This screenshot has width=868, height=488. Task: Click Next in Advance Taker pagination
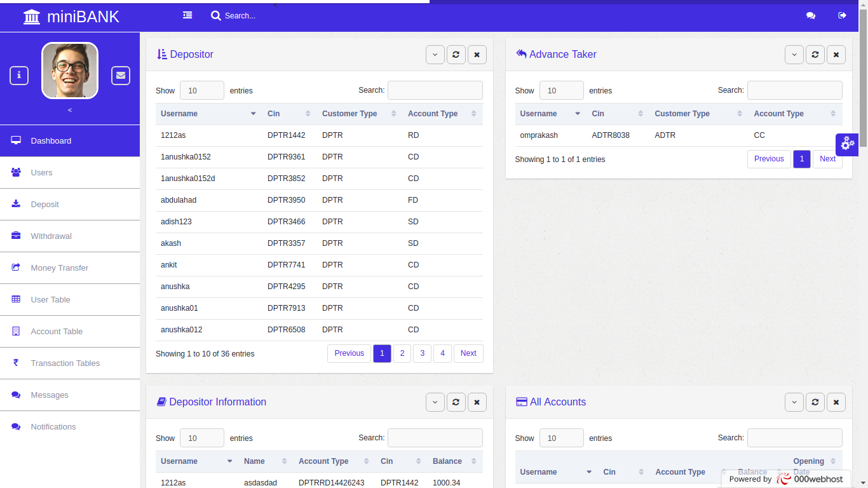pos(828,159)
